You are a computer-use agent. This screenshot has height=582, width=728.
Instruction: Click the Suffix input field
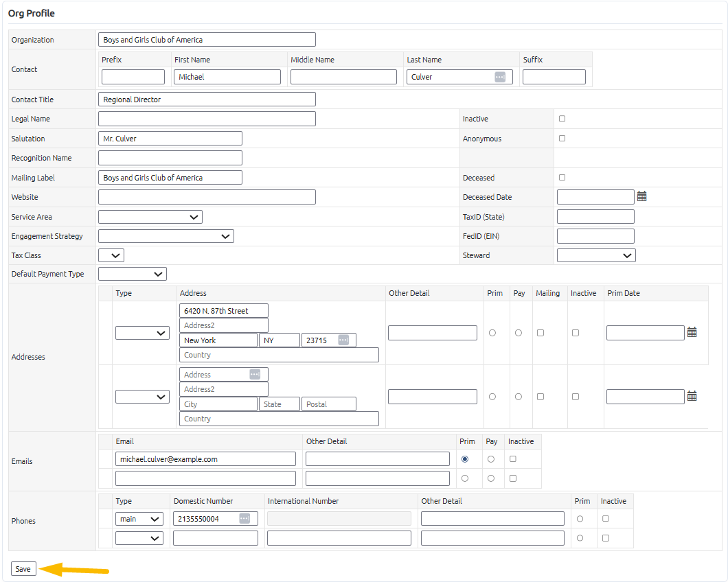pyautogui.click(x=554, y=77)
